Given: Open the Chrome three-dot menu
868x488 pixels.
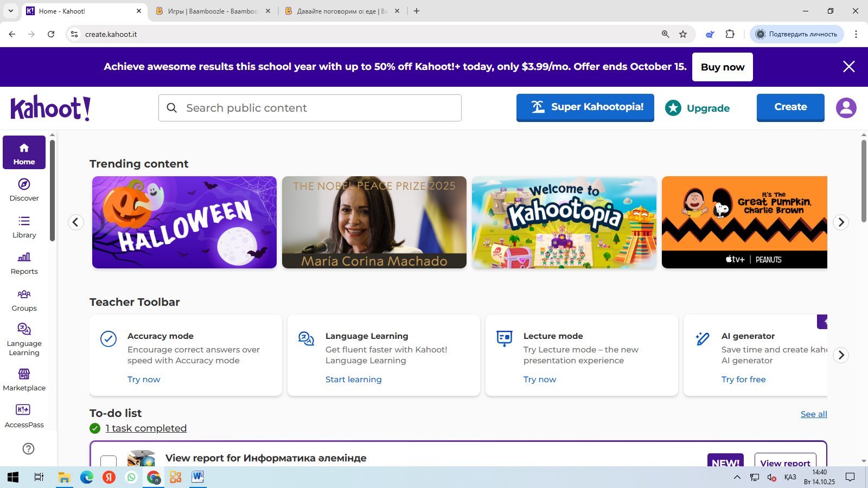Looking at the screenshot, I should pos(856,34).
